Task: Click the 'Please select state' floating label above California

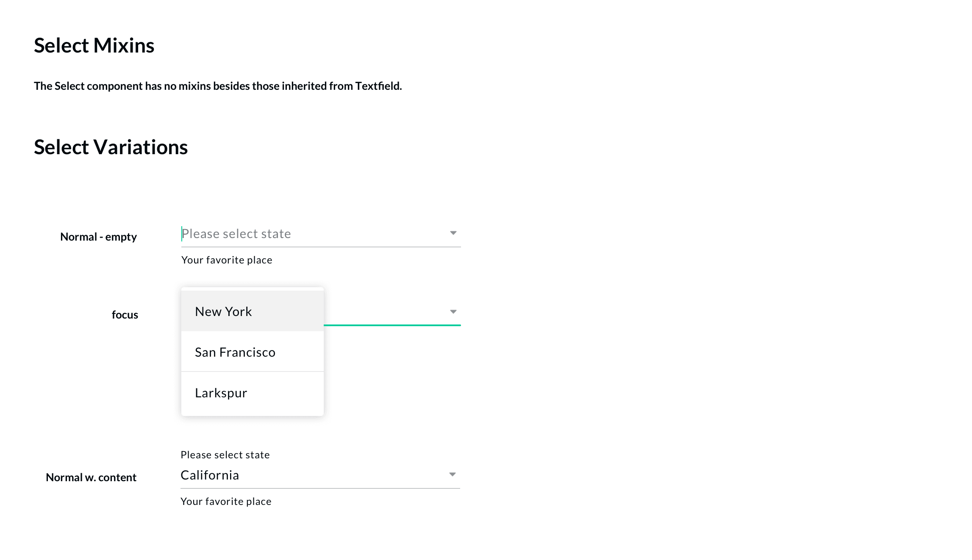Action: [225, 454]
